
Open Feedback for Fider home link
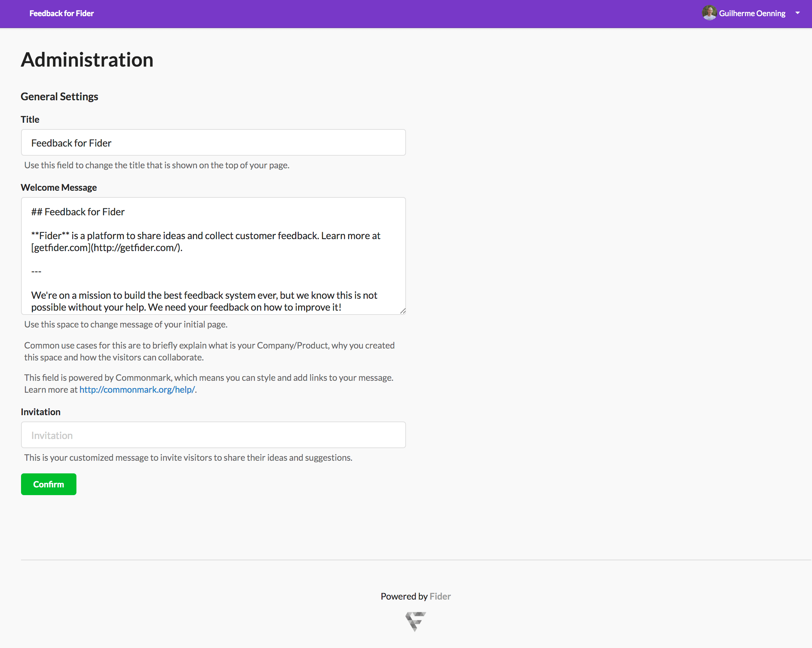click(61, 14)
